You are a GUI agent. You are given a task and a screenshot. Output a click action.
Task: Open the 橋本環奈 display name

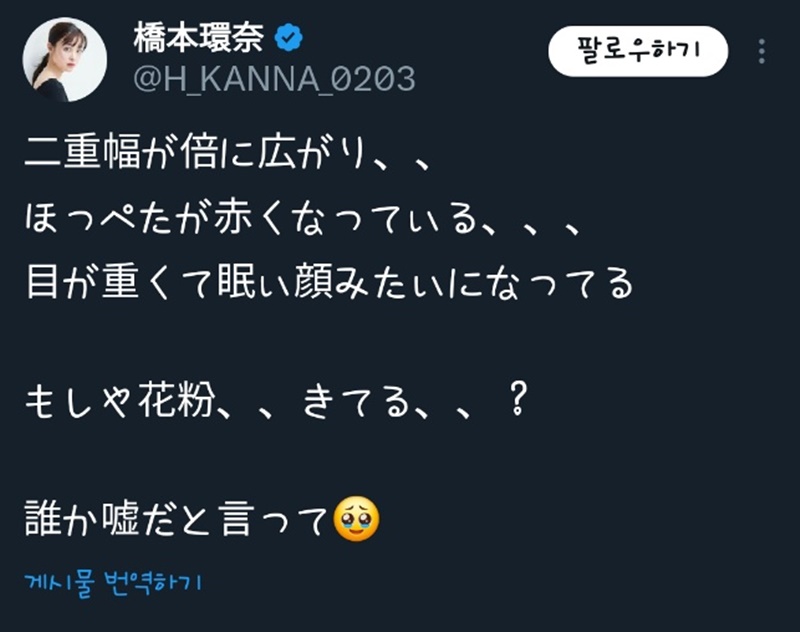198,38
